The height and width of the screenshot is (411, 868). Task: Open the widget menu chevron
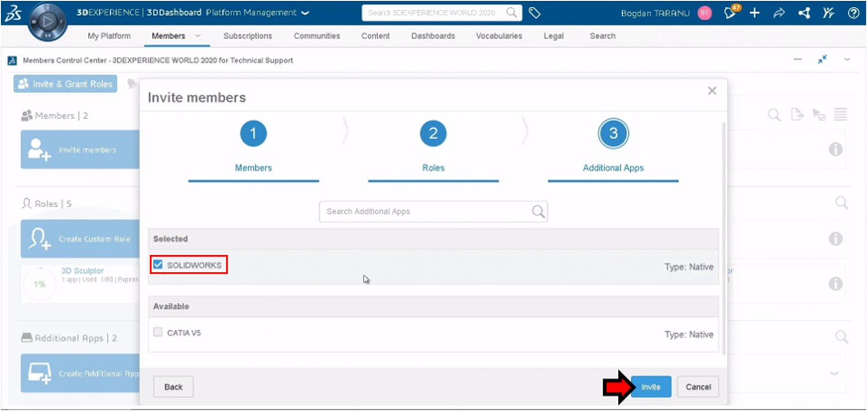pyautogui.click(x=847, y=59)
